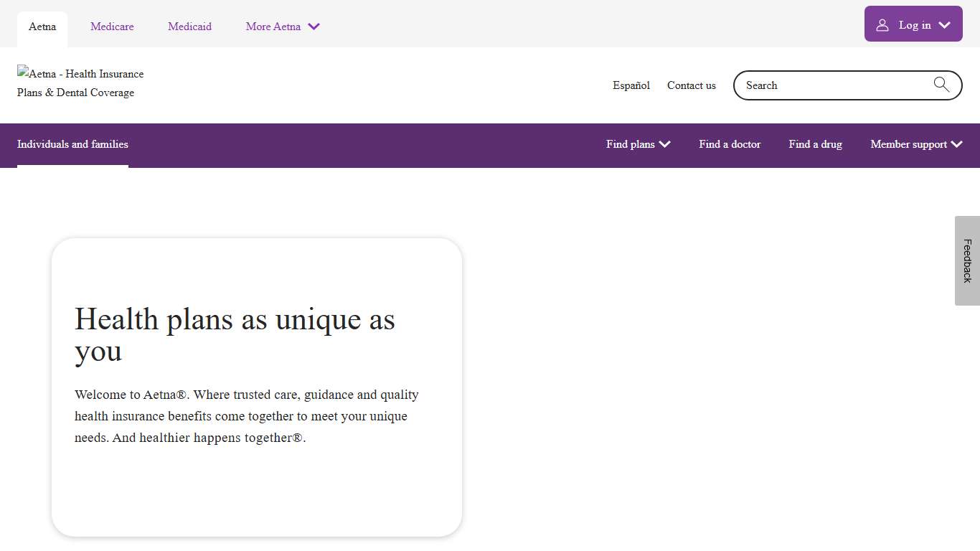The width and height of the screenshot is (980, 551).
Task: Select the Aetna tab
Action: [x=42, y=27]
